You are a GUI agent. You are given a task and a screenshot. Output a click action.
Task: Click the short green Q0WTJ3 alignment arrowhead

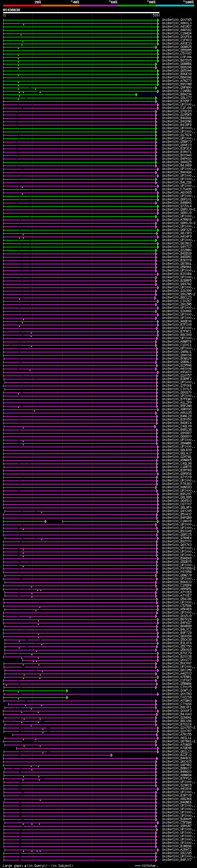pyautogui.click(x=67, y=691)
